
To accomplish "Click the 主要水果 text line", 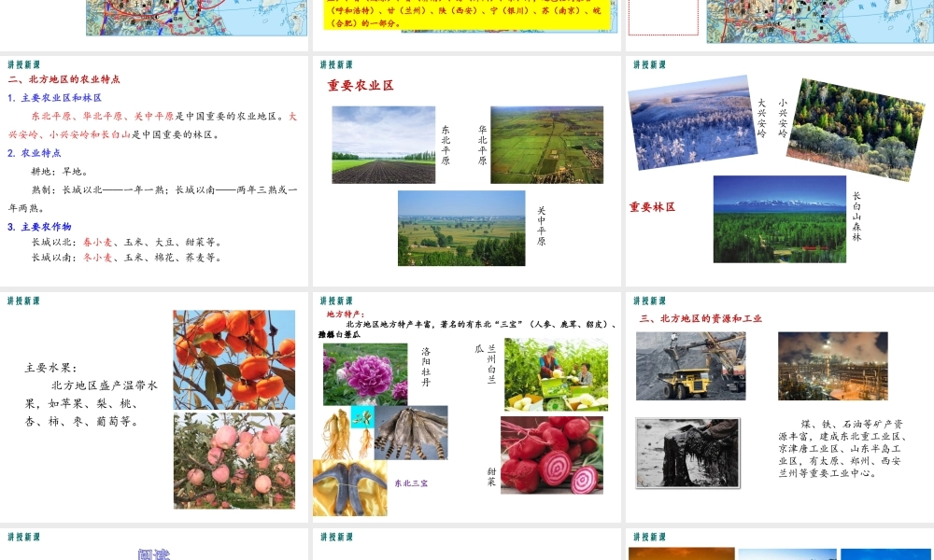I will 50,368.
